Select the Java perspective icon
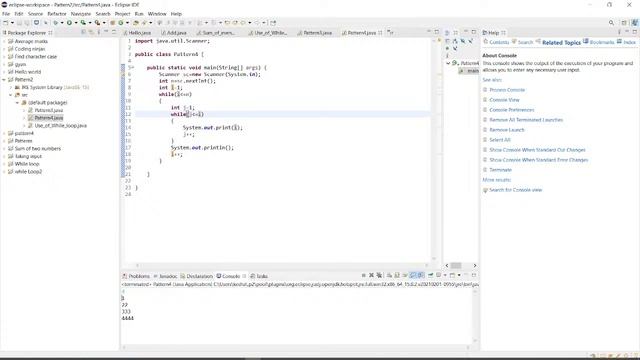This screenshot has height=360, width=640. click(x=635, y=23)
